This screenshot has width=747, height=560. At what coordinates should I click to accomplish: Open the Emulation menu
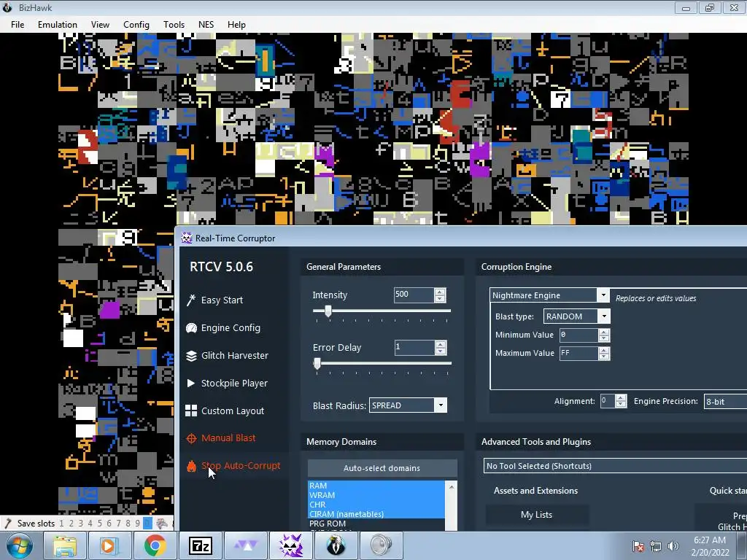tap(58, 25)
